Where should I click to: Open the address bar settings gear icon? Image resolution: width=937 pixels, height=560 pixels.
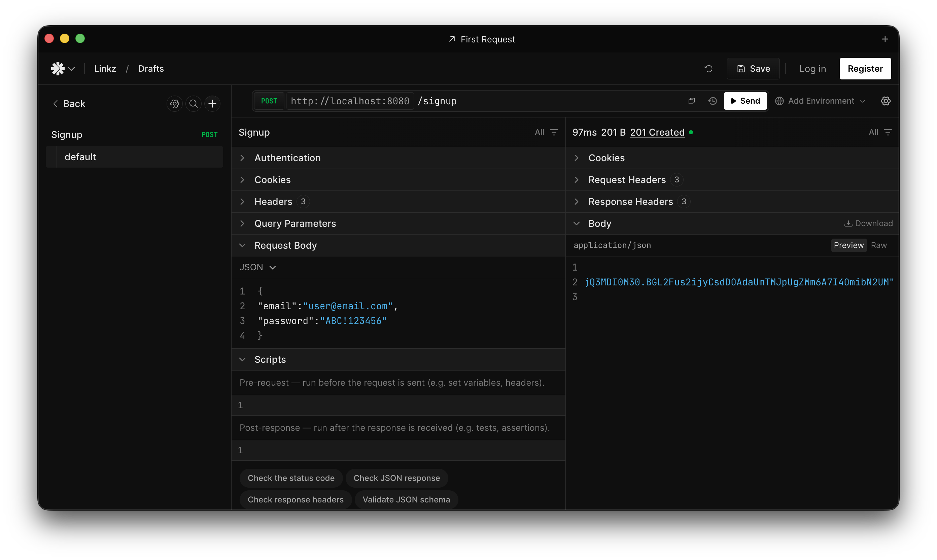(885, 101)
